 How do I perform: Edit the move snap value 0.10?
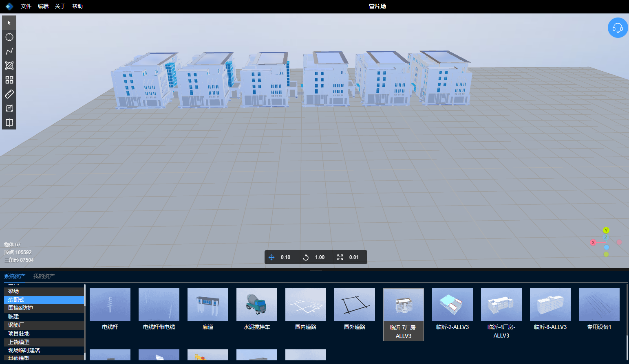point(285,257)
